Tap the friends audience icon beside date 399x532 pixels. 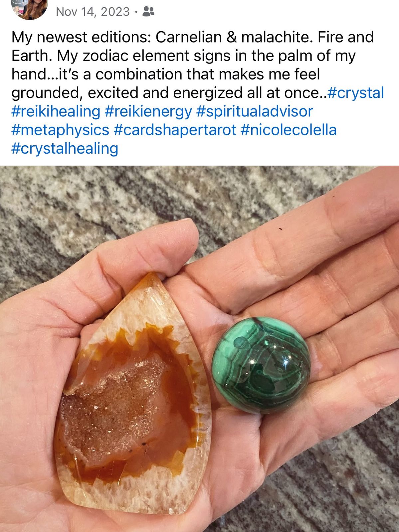148,12
